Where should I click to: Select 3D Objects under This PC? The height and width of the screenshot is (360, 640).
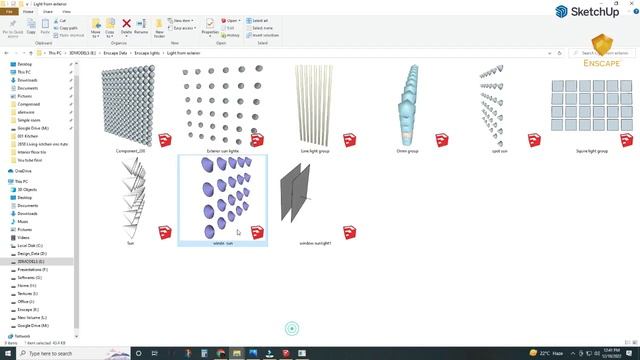[27, 189]
